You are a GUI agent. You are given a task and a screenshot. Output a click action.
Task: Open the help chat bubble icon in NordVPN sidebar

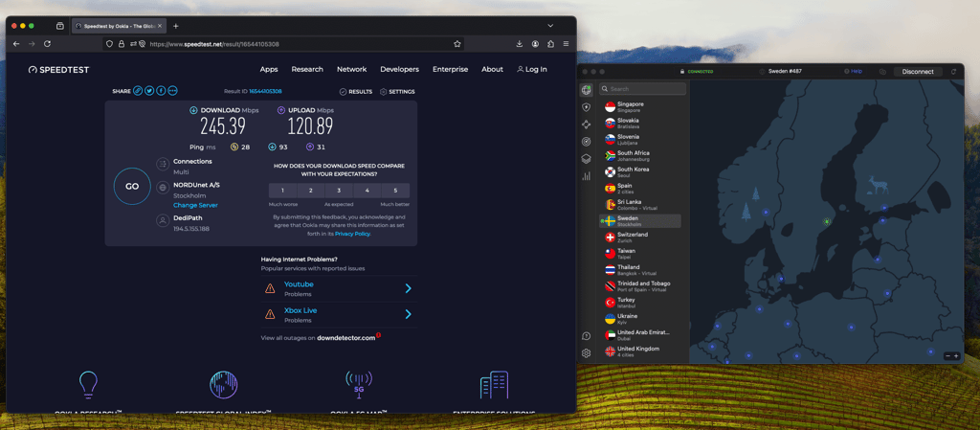(x=587, y=336)
